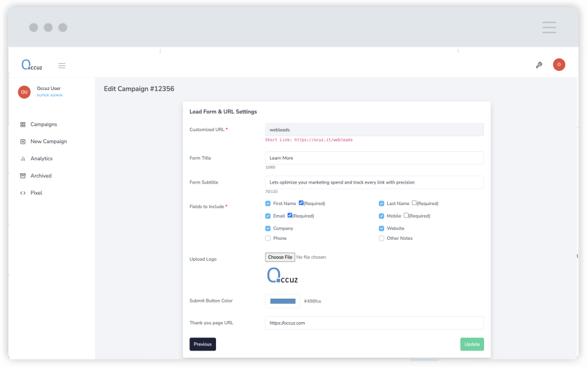Mark Last Name as Required

pyautogui.click(x=414, y=203)
